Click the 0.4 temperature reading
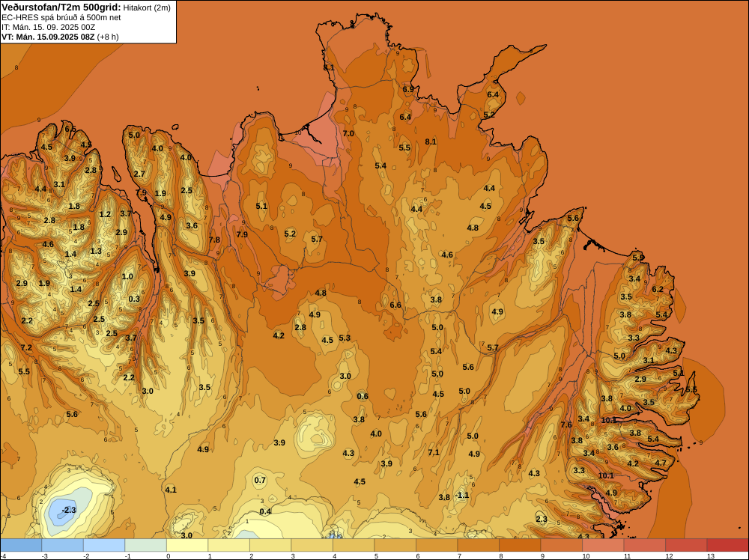The height and width of the screenshot is (560, 749). tap(265, 512)
